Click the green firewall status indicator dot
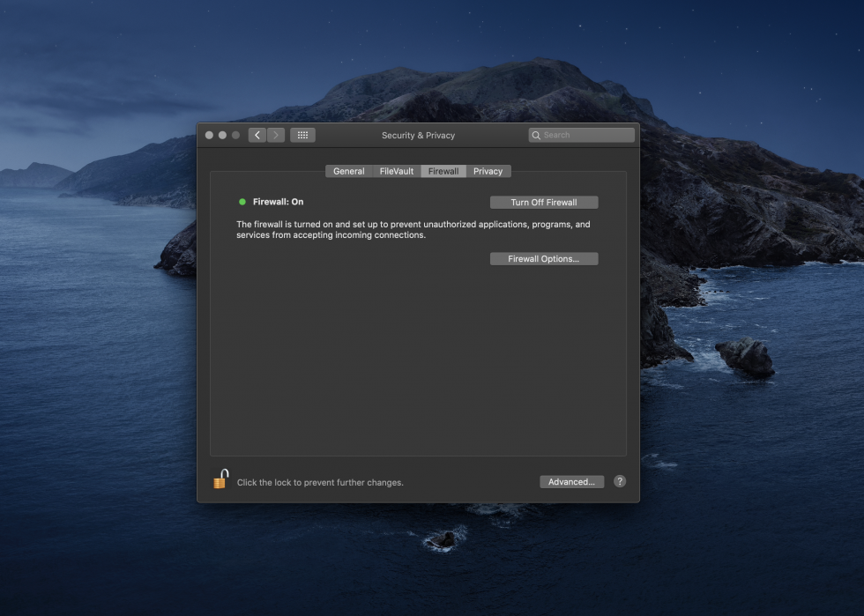The width and height of the screenshot is (864, 616). point(242,202)
